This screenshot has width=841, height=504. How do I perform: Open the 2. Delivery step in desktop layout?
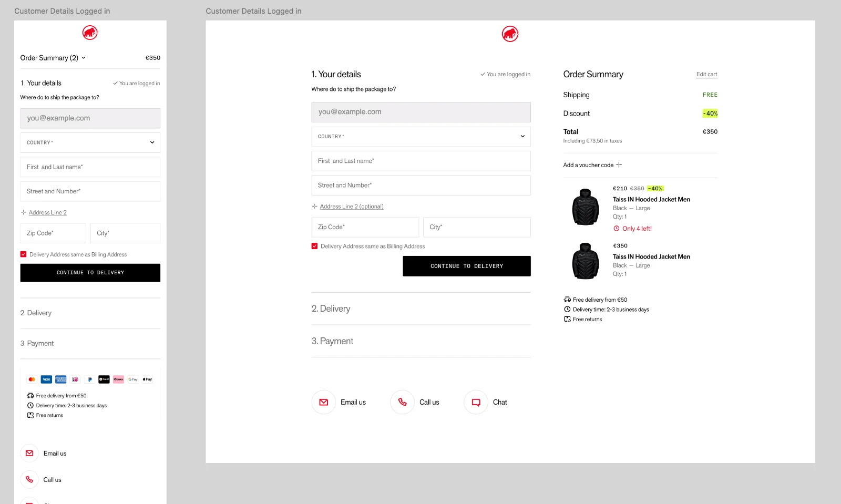click(420, 308)
